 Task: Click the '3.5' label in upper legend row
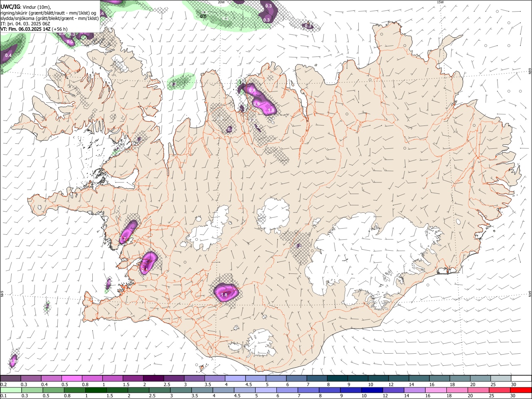tap(208, 384)
